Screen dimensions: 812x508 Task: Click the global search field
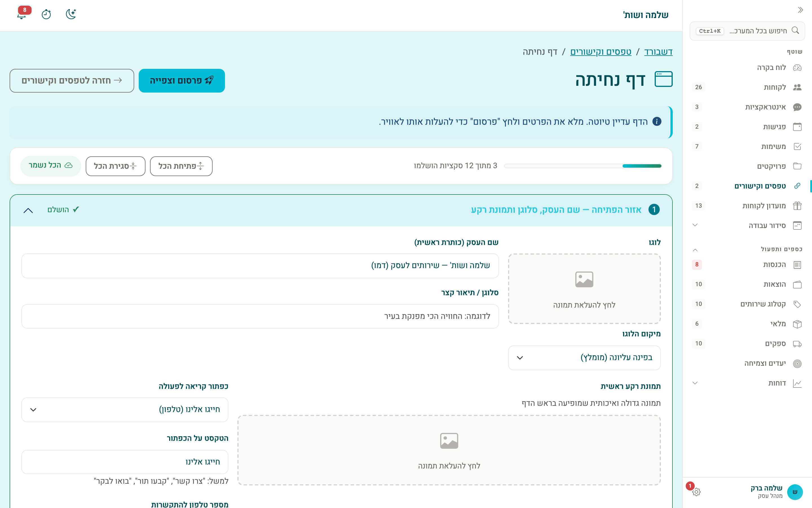pyautogui.click(x=747, y=31)
